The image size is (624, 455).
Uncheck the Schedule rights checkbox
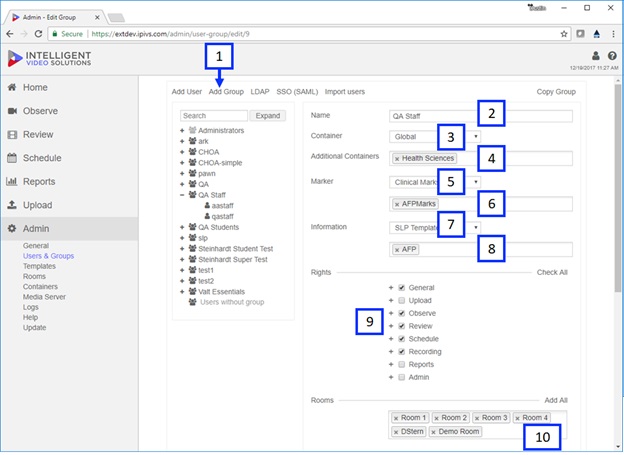402,339
